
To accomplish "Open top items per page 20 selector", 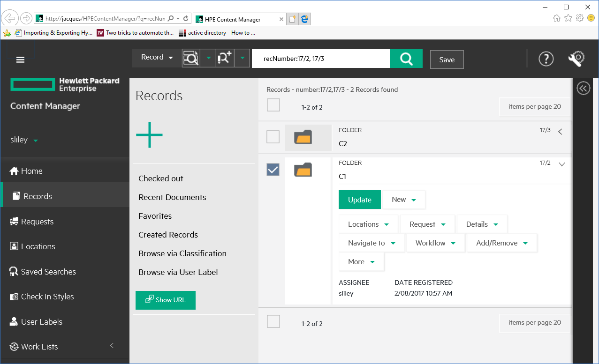I will point(535,107).
